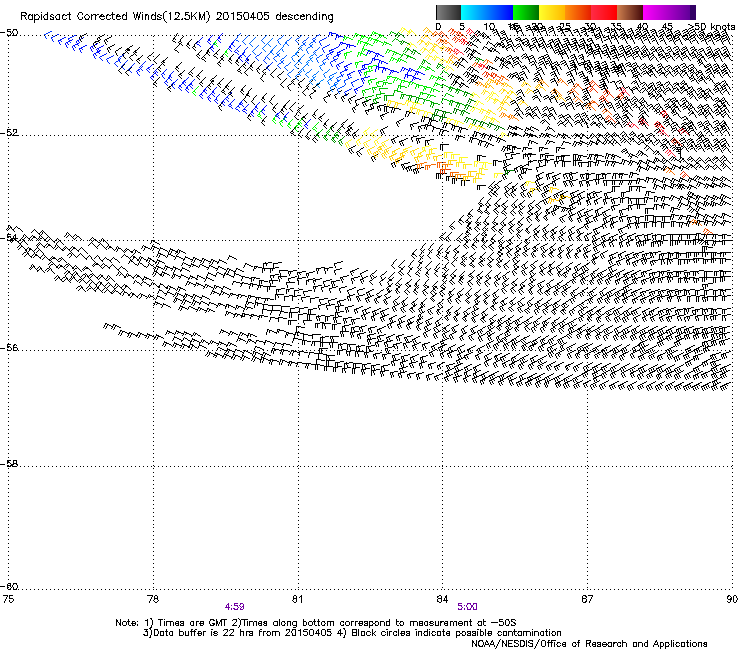Image resolution: width=740 pixels, height=650 pixels.
Task: Click the orange segment of the wind legend
Action: click(578, 12)
